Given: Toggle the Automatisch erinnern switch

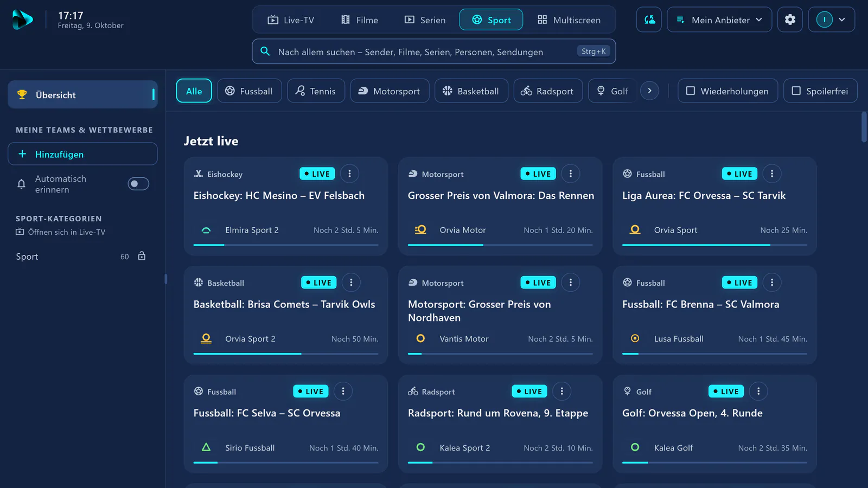Looking at the screenshot, I should click(138, 184).
